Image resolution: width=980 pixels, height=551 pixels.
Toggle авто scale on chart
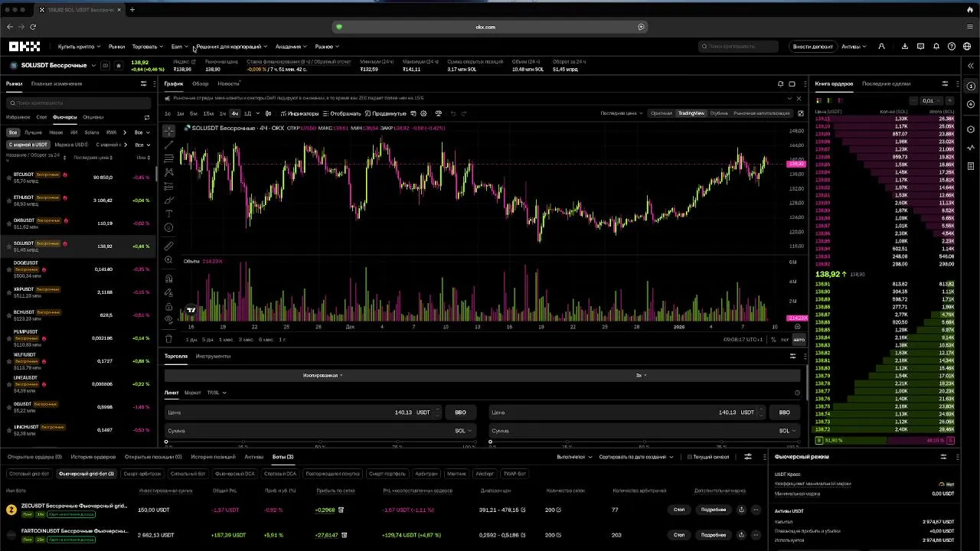(x=799, y=339)
